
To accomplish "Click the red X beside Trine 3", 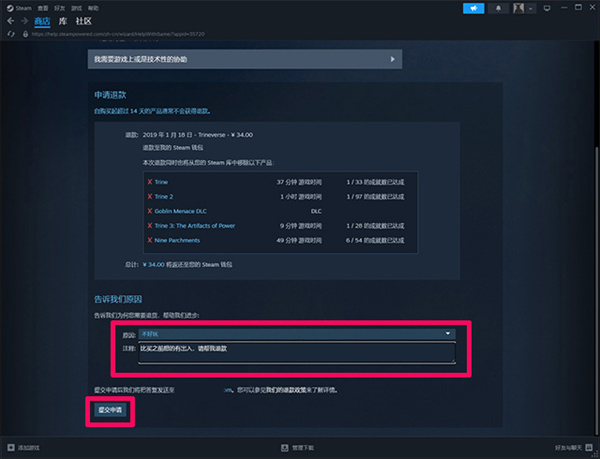I will 150,225.
